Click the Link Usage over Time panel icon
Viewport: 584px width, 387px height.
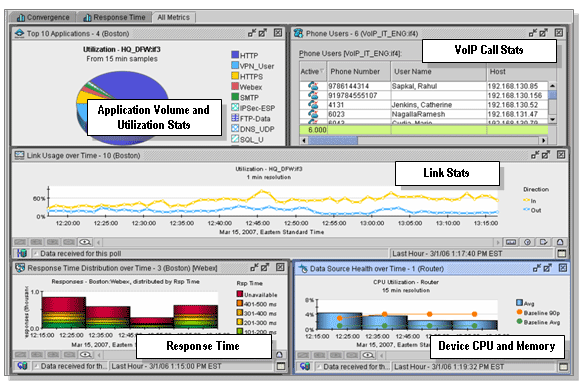19,155
